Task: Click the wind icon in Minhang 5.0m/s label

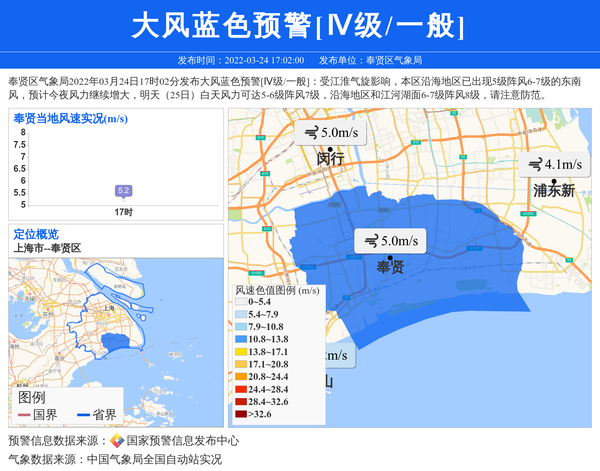Action: [311, 133]
